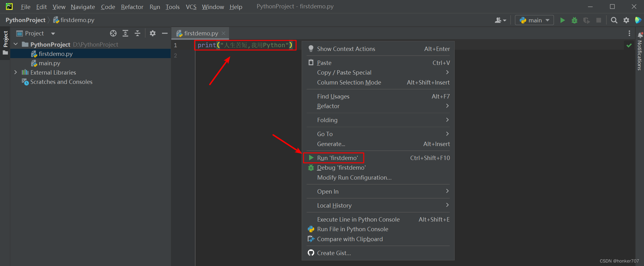Choose Run File in Python Console
The image size is (644, 266).
coord(378,229)
